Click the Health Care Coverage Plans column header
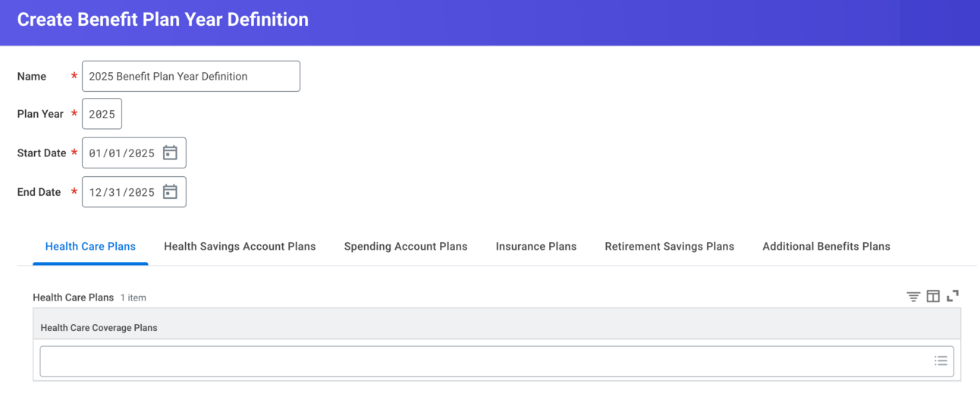 coord(99,328)
